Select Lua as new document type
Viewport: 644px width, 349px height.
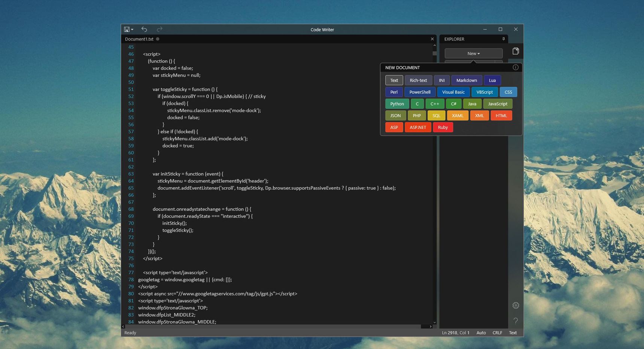click(492, 81)
